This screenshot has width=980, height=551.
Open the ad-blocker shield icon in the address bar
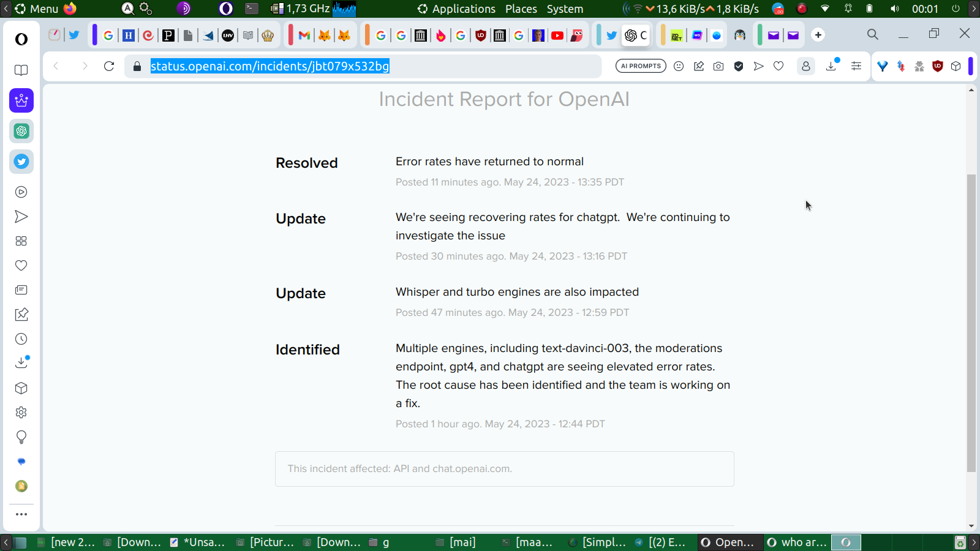coord(739,66)
